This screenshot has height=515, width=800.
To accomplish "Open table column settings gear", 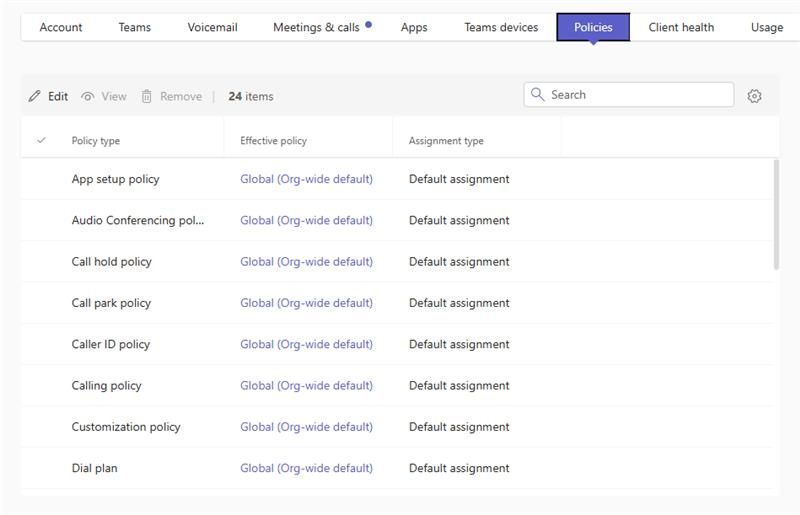I will pos(755,96).
